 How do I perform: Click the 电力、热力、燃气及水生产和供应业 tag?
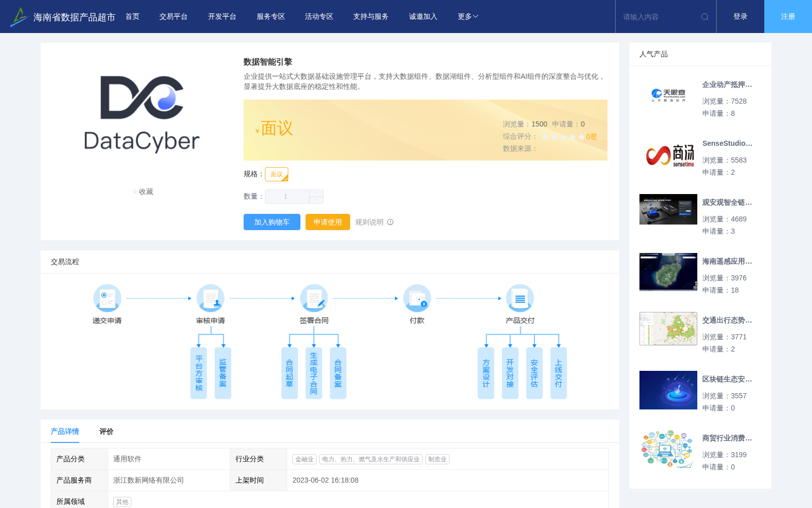[371, 459]
